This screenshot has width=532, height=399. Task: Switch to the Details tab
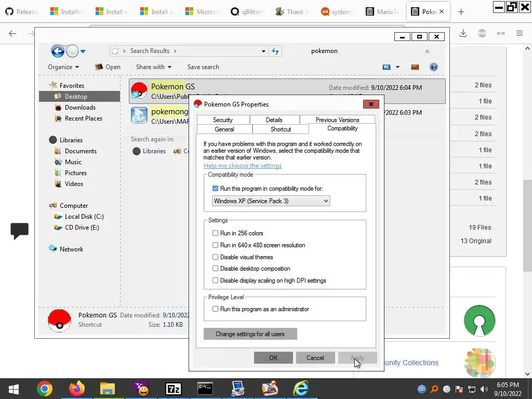point(274,120)
